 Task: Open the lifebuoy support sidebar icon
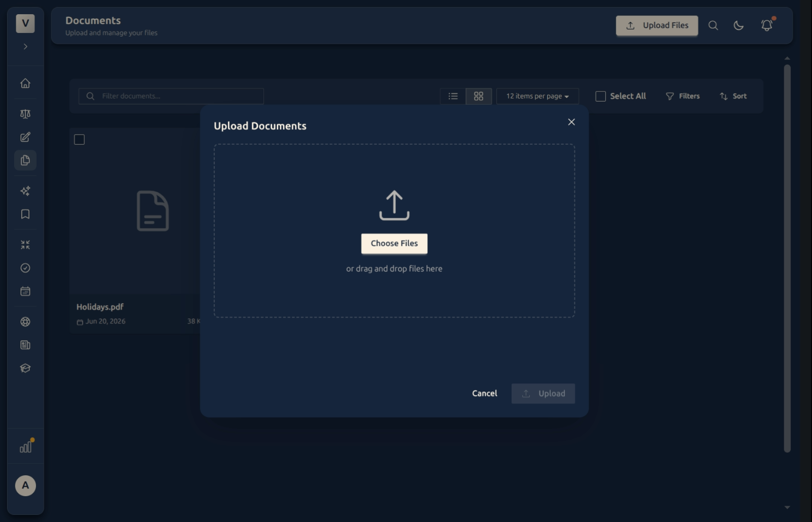click(25, 322)
